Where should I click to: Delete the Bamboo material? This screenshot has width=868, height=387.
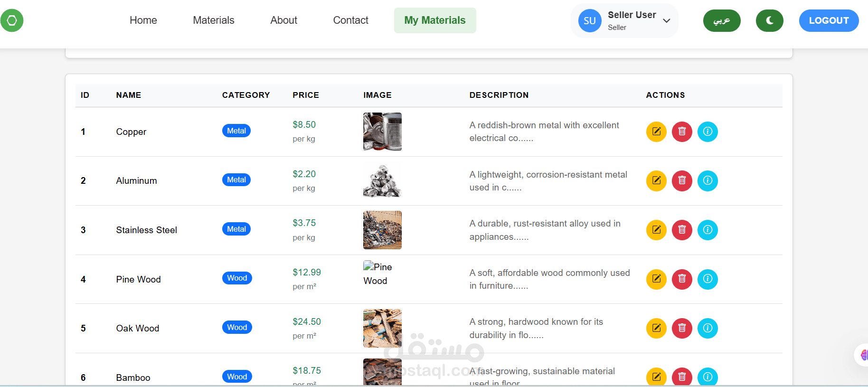(682, 377)
